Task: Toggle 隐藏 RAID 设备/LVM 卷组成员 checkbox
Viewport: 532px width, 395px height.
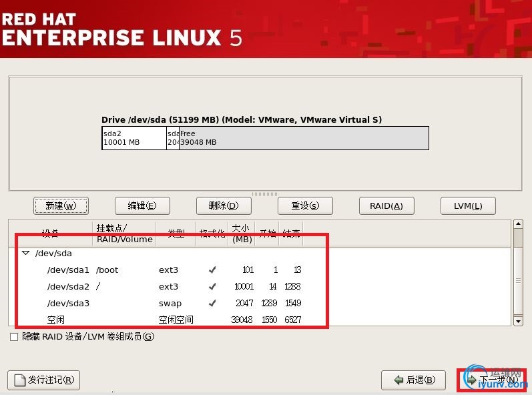Action: 14,337
